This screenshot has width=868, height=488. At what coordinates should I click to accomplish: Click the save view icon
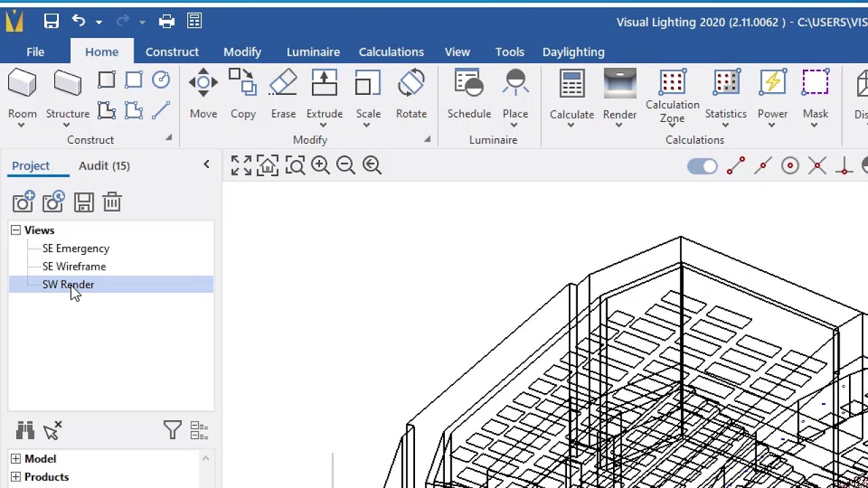[x=83, y=202]
